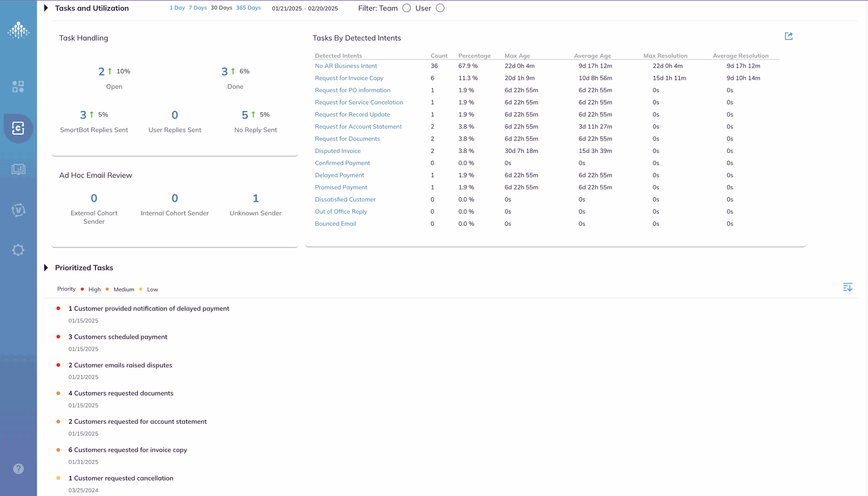Click the Max Resolution column header
This screenshot has width=868, height=496.
[x=665, y=56]
